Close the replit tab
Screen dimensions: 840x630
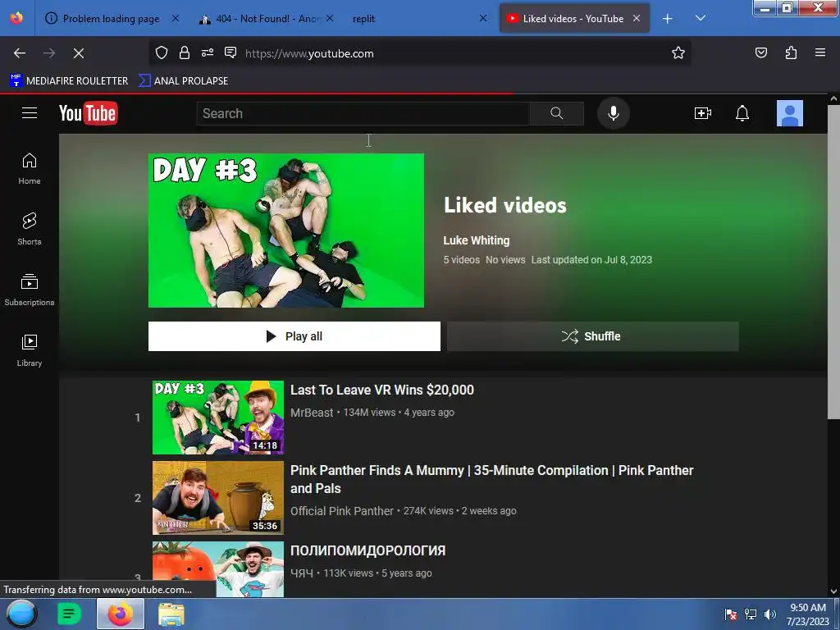click(482, 18)
